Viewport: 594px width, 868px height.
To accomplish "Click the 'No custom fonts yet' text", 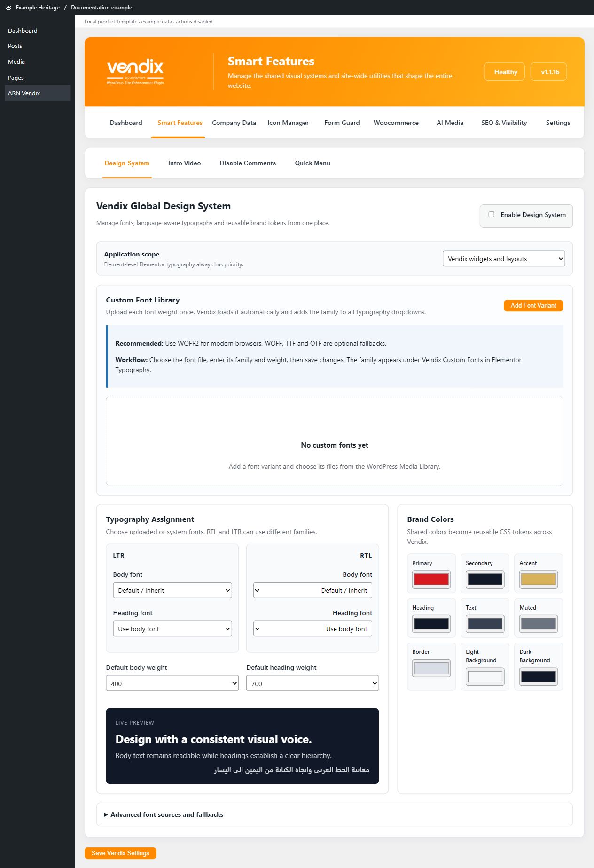I will click(x=335, y=445).
